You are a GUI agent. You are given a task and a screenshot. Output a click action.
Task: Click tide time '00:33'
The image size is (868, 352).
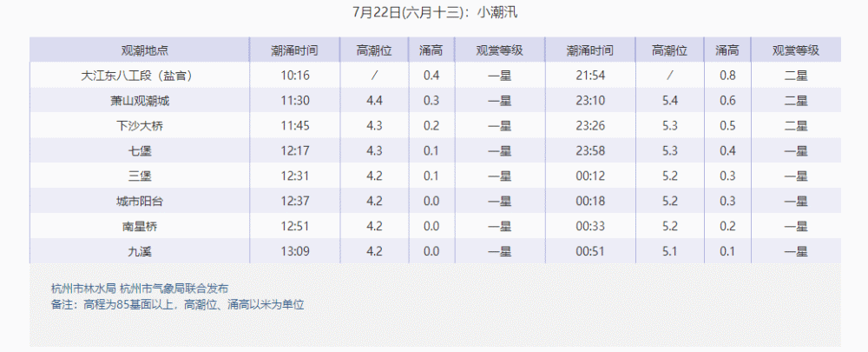pyautogui.click(x=590, y=226)
